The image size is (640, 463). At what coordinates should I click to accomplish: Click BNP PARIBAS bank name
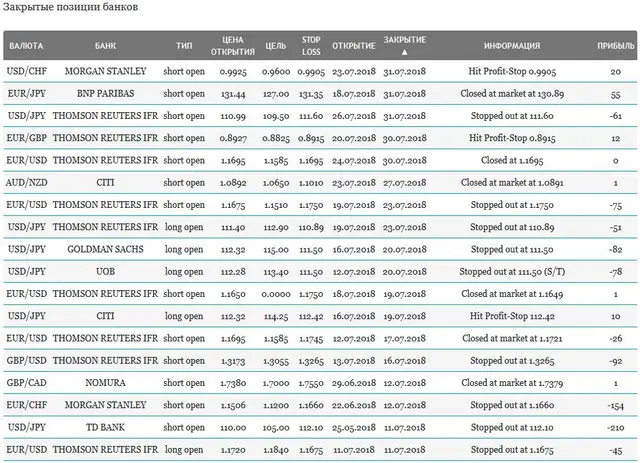coord(105,93)
